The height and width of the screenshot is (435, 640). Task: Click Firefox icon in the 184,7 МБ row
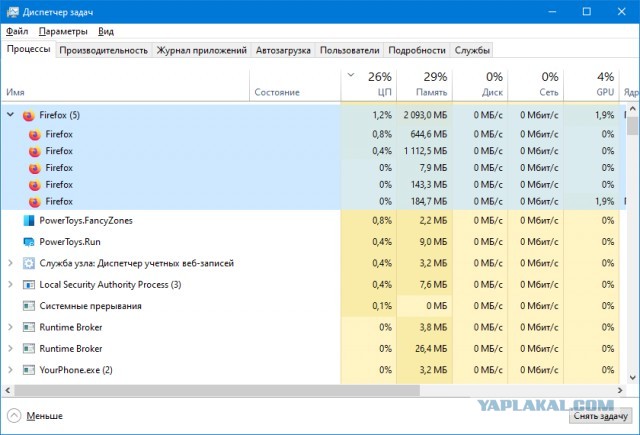tap(35, 202)
